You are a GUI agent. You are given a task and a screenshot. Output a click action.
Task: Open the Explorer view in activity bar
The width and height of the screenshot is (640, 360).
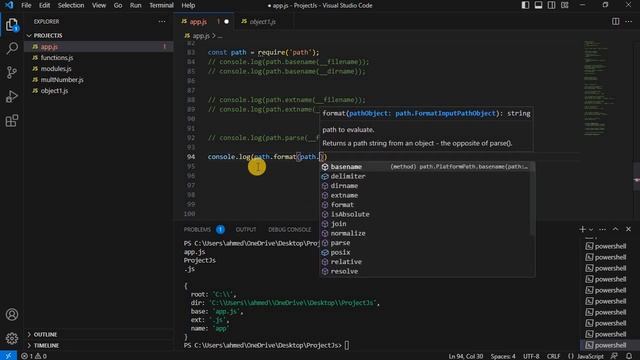(x=12, y=25)
